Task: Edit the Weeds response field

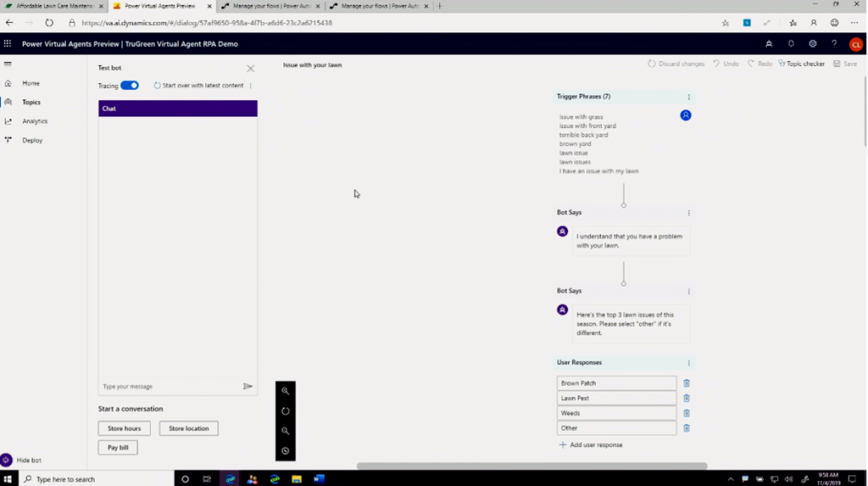Action: point(617,413)
